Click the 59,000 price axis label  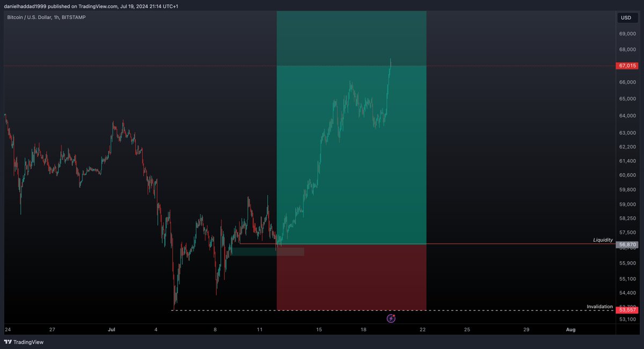pos(627,205)
